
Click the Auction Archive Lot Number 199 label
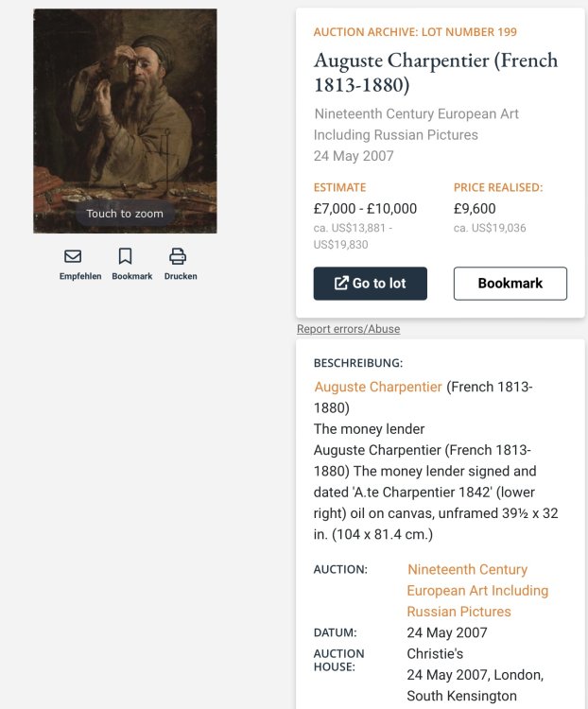point(415,32)
